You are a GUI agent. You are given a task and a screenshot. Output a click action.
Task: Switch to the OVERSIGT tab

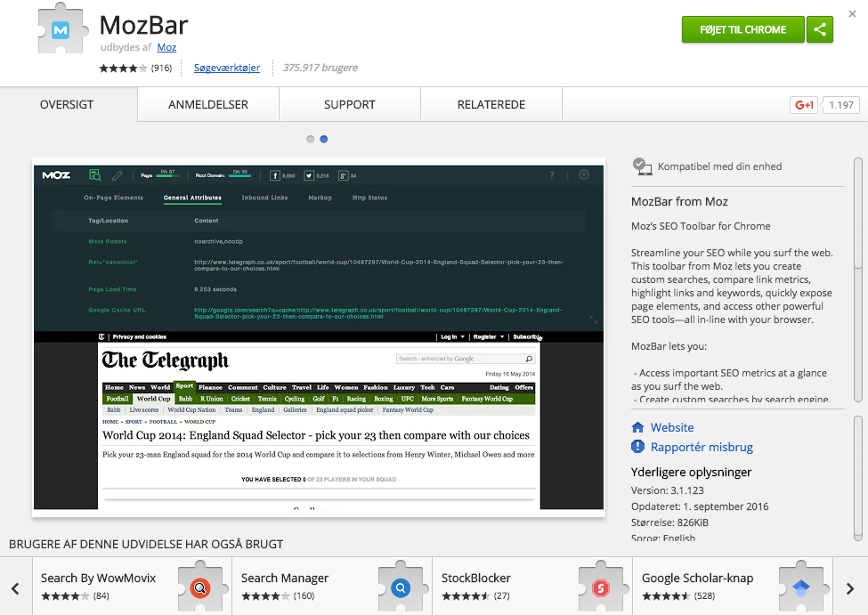[67, 105]
